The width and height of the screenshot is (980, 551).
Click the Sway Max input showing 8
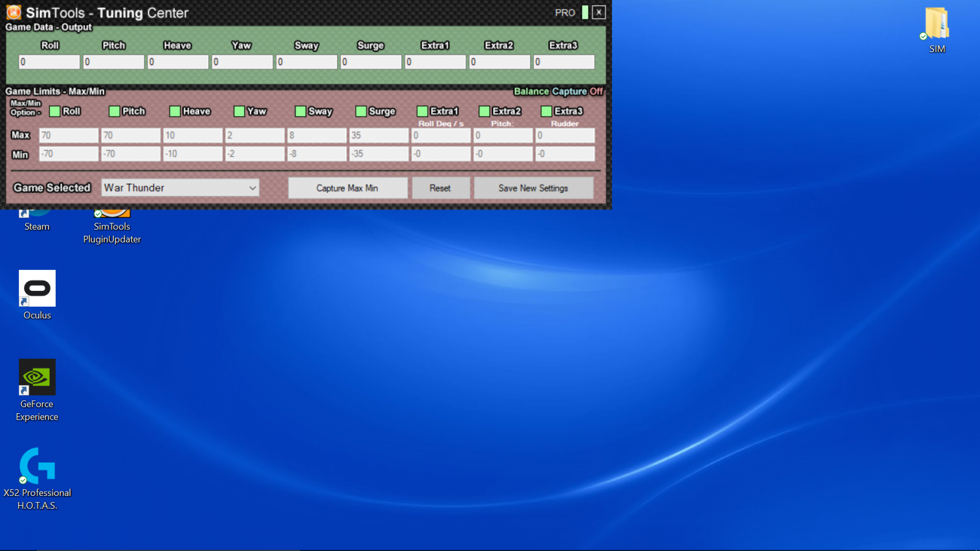click(x=317, y=135)
